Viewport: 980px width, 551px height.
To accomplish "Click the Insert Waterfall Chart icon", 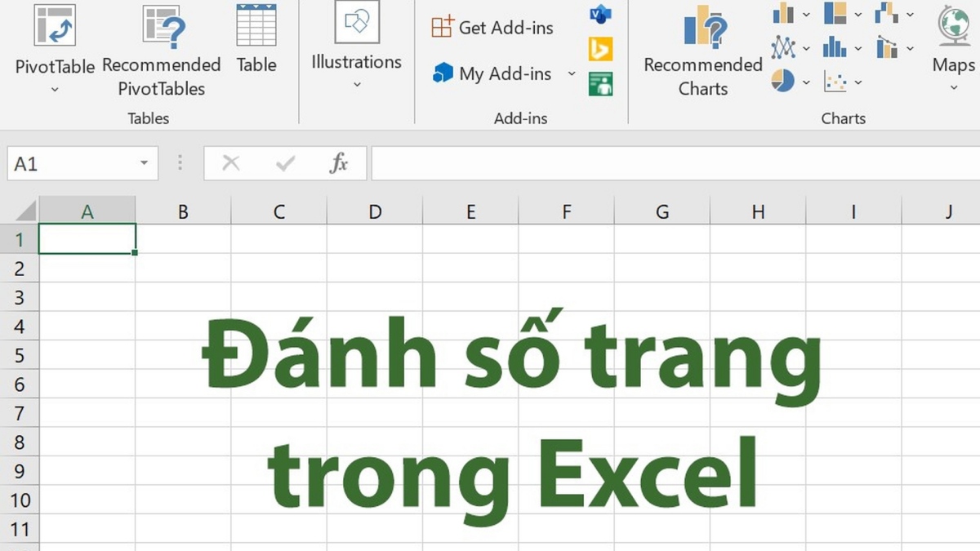I will pyautogui.click(x=887, y=13).
